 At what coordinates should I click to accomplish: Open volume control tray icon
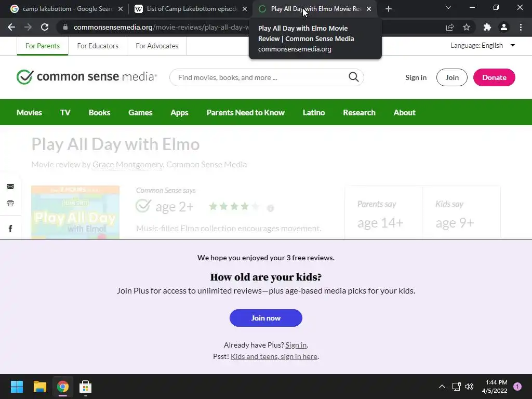point(469,387)
